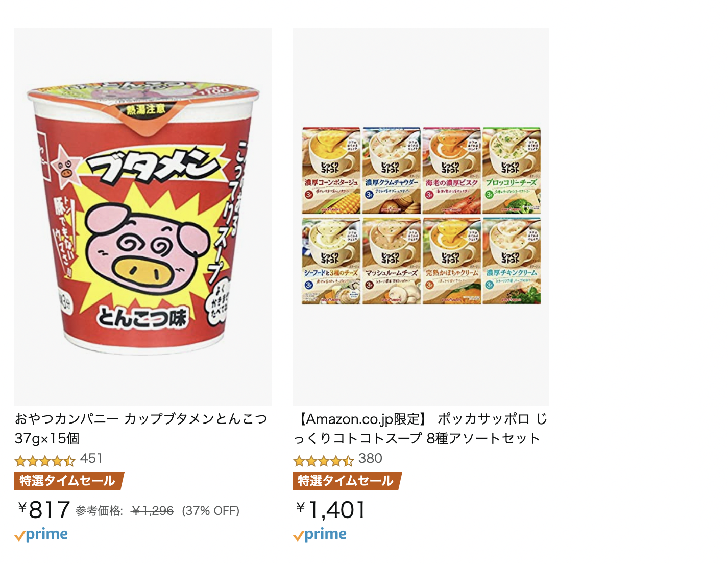728x564 pixels.
Task: Open the 451 reviews link
Action: [x=91, y=459]
